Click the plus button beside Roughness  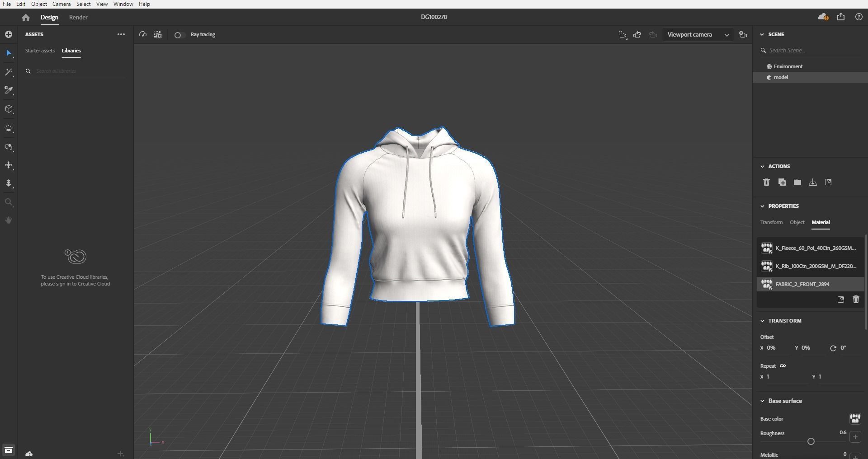point(855,437)
